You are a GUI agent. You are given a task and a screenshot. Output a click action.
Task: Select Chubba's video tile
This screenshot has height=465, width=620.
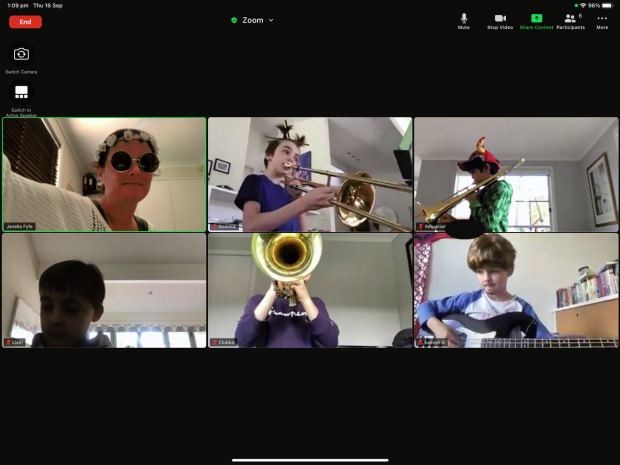pos(310,291)
